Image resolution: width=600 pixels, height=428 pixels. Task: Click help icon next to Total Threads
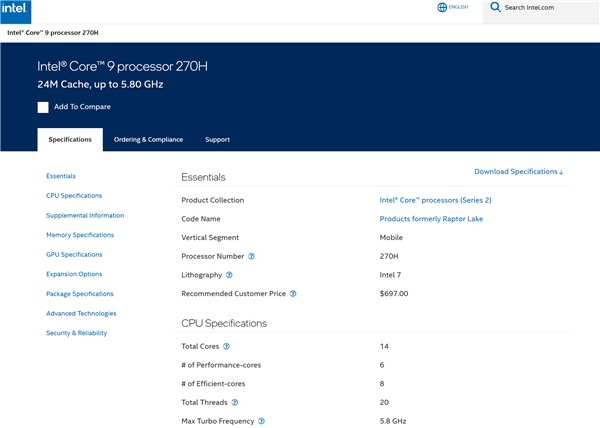point(235,402)
